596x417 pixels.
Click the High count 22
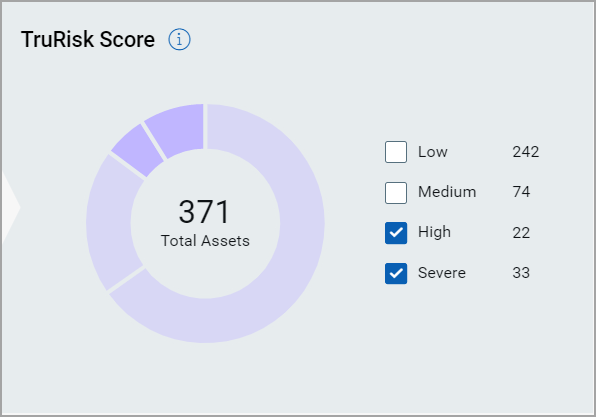(x=521, y=233)
